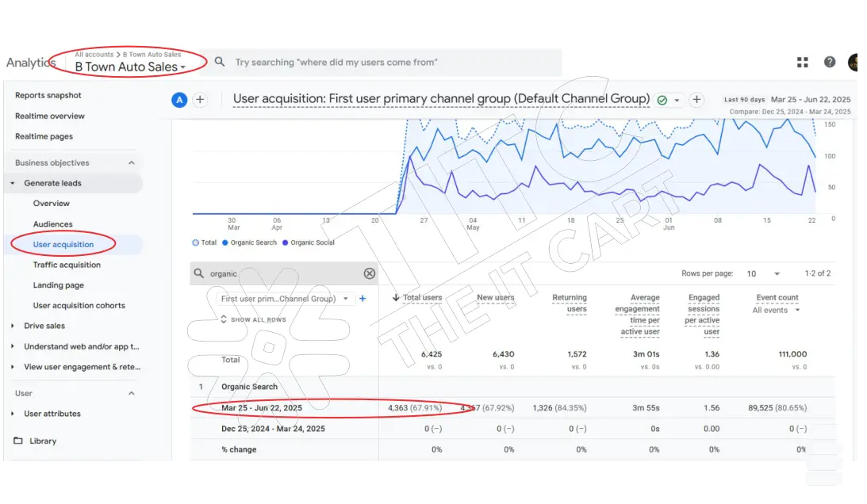Click the sort arrow on Total users column
The image size is (867, 504).
coord(396,297)
